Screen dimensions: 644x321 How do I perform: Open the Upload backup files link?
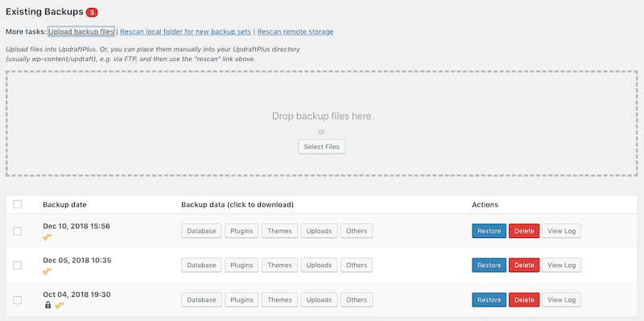tap(81, 31)
